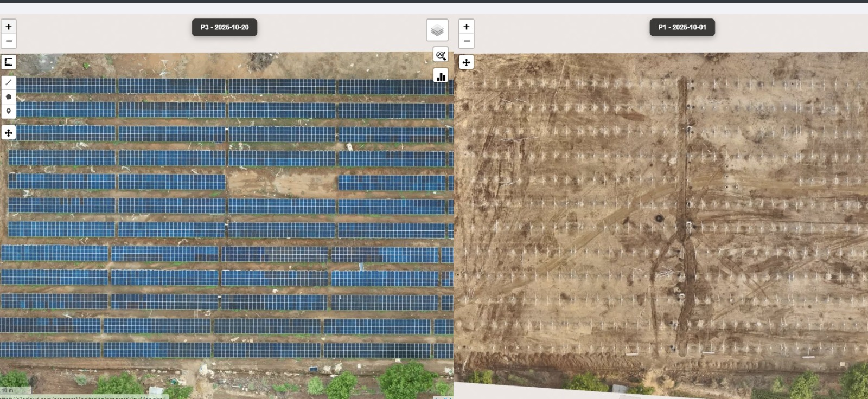Select the place marker tool
The image size is (868, 399).
pyautogui.click(x=9, y=111)
